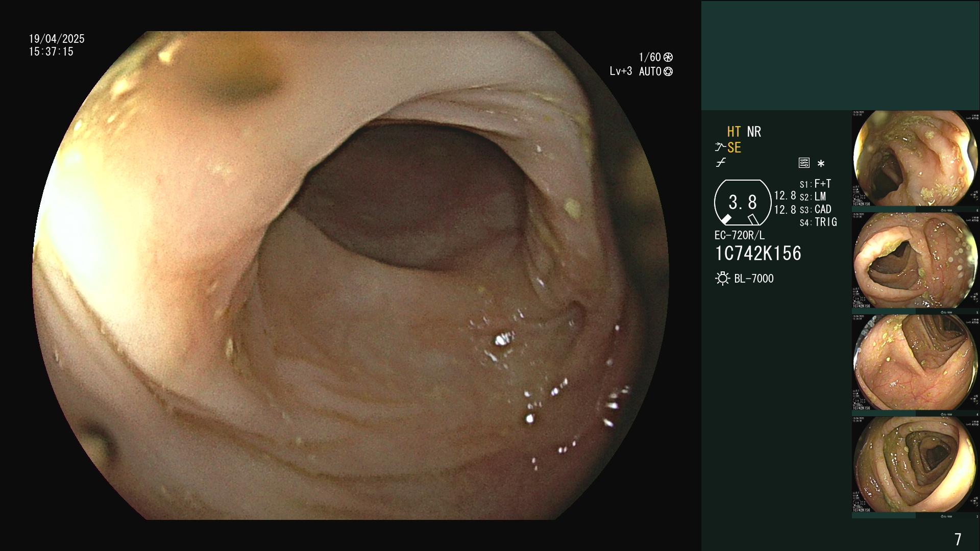This screenshot has height=551, width=980.
Task: Click the S4: TRIG switch assignment
Action: coord(818,222)
